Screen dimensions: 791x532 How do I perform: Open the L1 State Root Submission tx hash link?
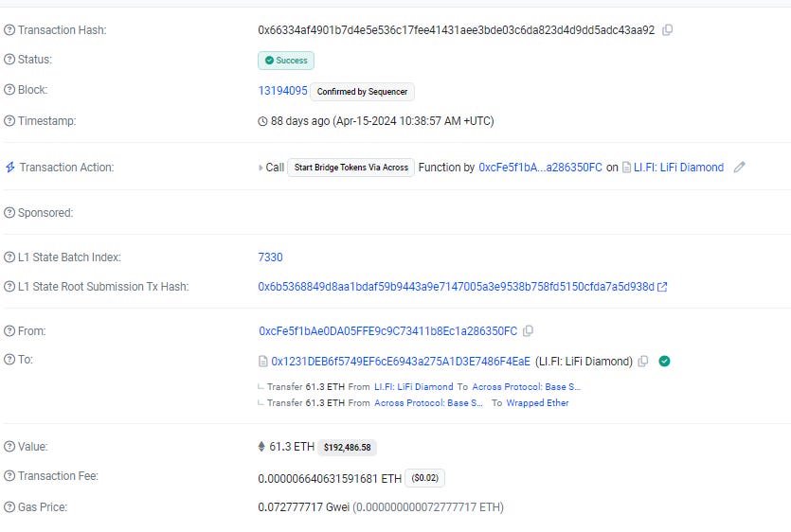point(456,287)
